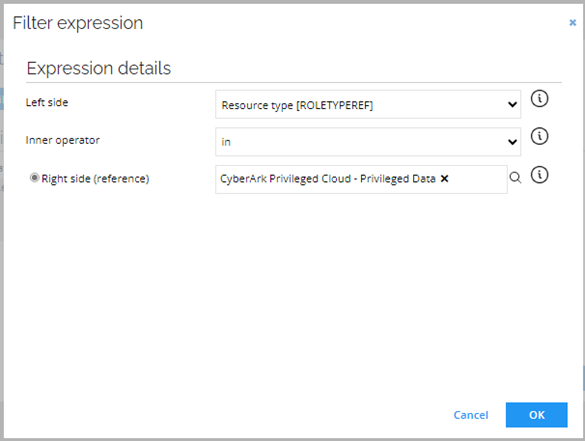Click the info icon beside Left side dropdown

point(539,99)
